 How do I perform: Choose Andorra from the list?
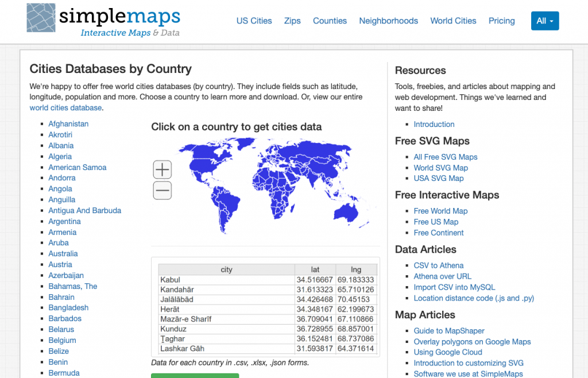point(62,178)
